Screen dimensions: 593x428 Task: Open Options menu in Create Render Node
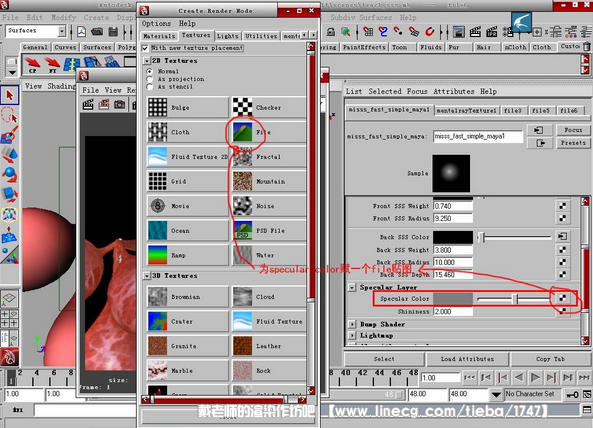(x=156, y=23)
